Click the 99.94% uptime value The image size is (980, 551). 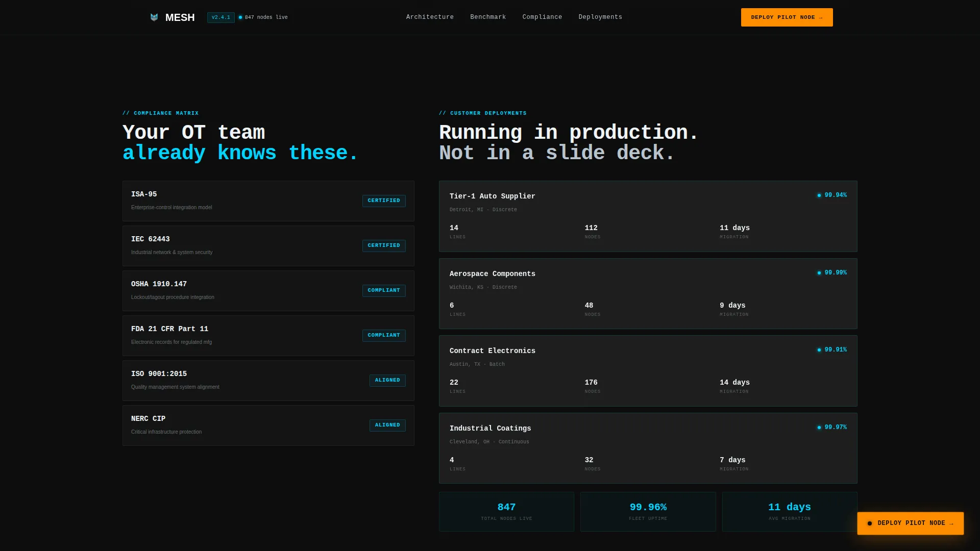pos(836,195)
